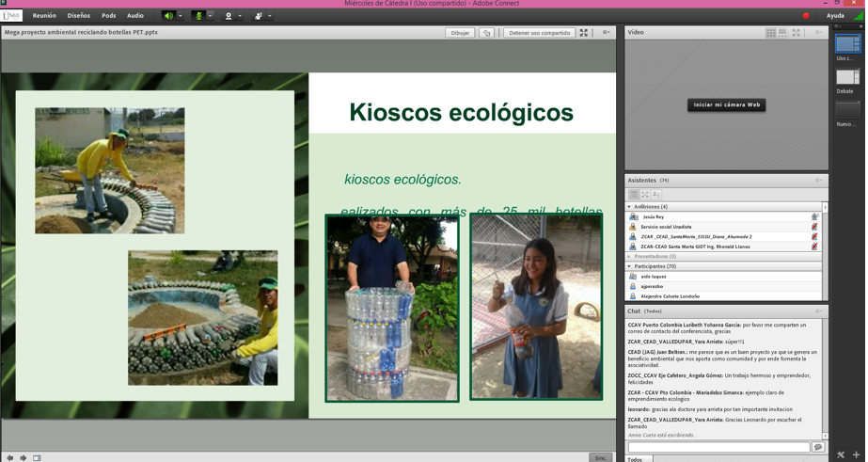Click the raise hand status icon

(x=259, y=15)
